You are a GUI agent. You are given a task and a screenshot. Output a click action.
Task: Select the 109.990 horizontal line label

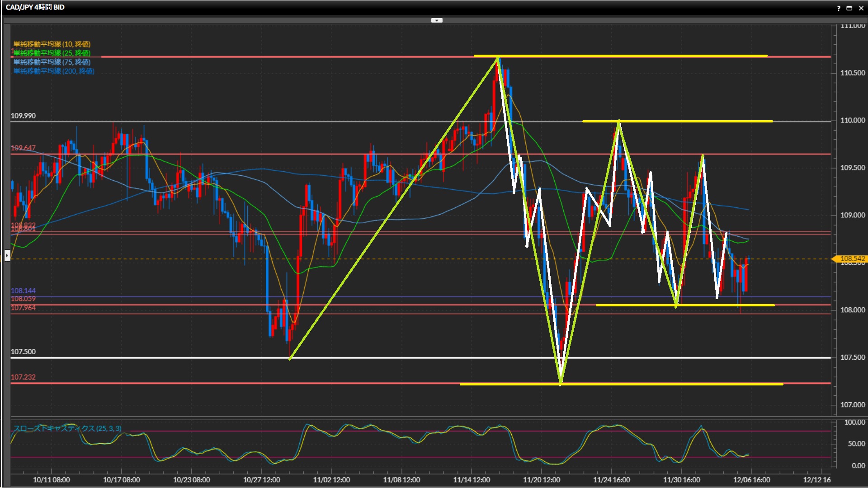(23, 116)
